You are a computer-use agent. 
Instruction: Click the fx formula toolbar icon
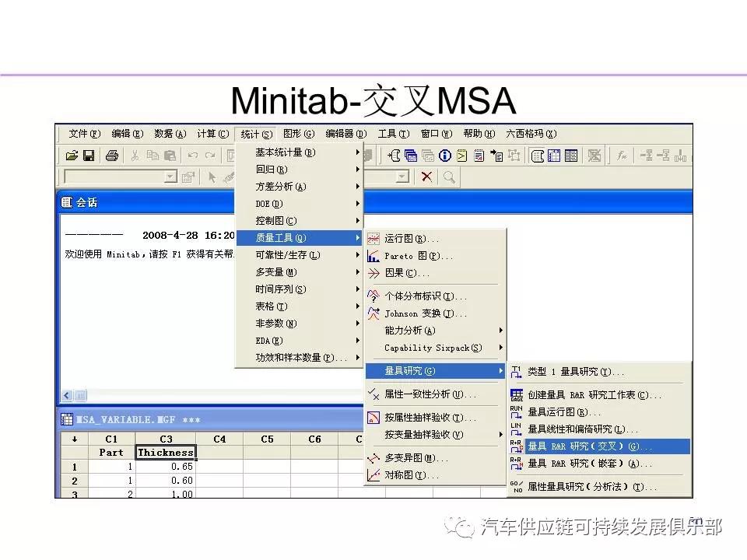621,156
